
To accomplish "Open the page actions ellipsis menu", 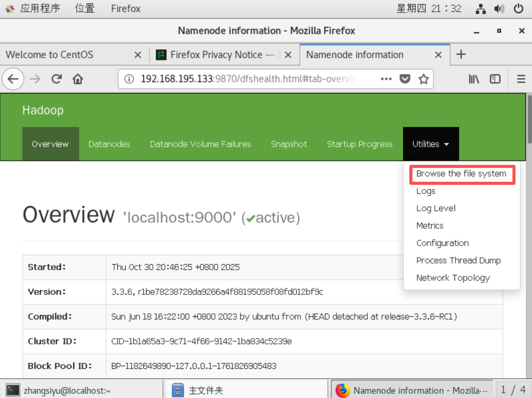I will coord(386,79).
